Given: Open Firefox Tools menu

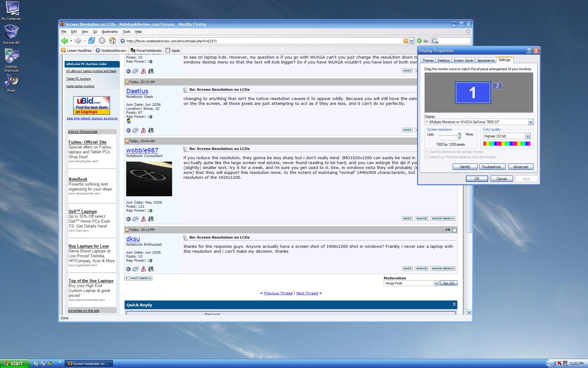Looking at the screenshot, I should pyautogui.click(x=126, y=32).
